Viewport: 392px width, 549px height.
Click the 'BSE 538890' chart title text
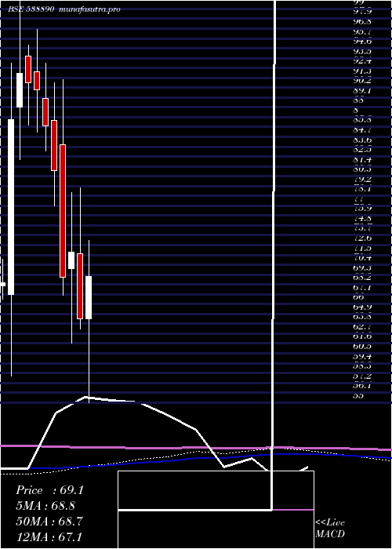tap(31, 9)
